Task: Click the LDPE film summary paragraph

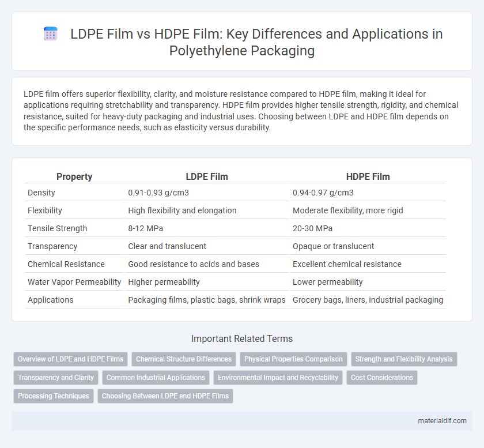Action: [x=241, y=111]
